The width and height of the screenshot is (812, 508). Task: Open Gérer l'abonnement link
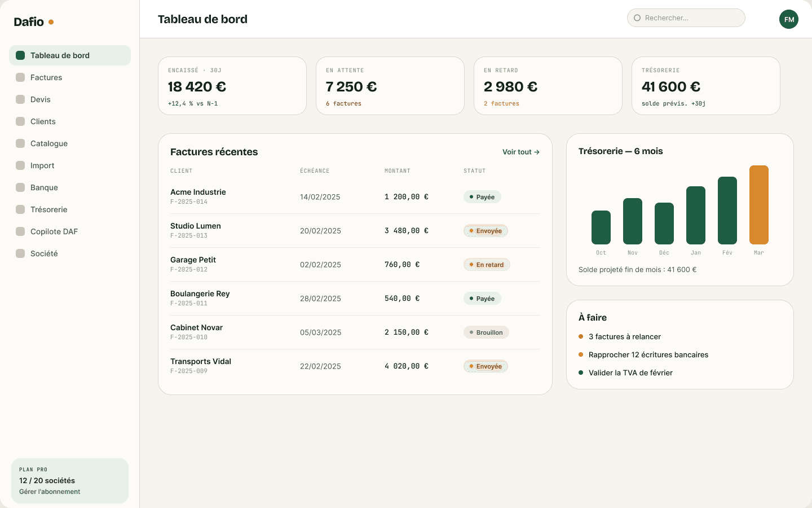click(50, 492)
